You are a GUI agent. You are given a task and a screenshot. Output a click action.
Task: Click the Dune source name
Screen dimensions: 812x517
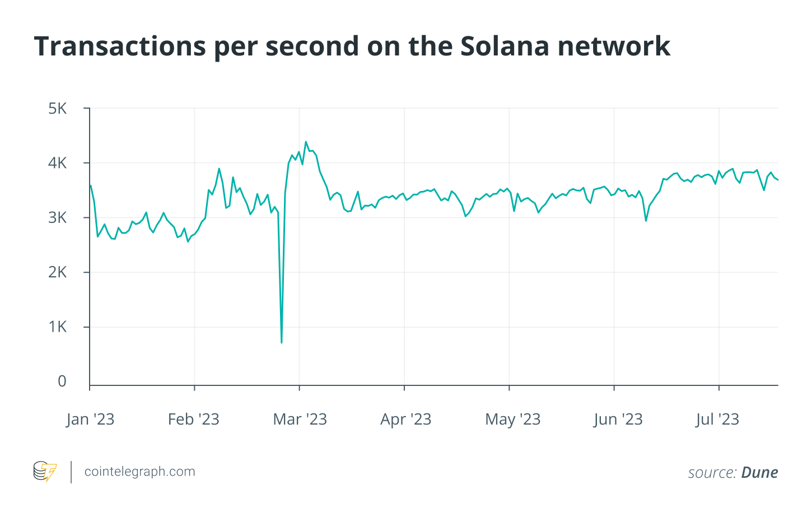[759, 473]
